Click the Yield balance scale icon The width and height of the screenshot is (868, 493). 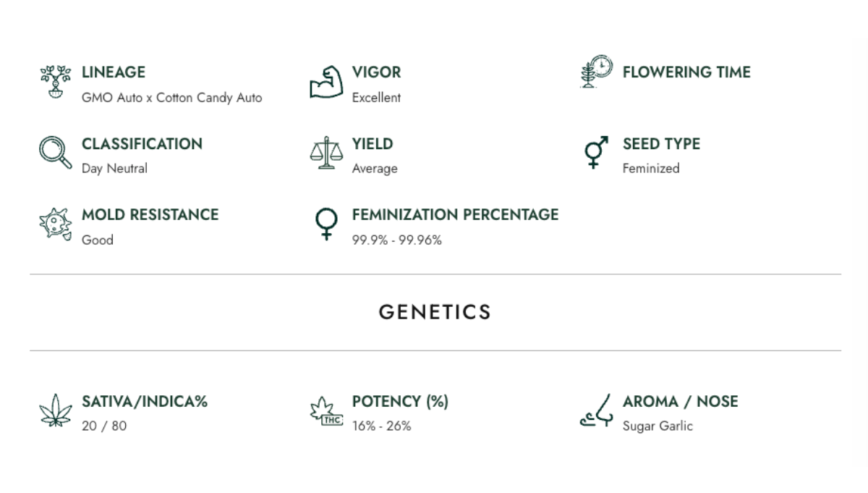click(325, 153)
